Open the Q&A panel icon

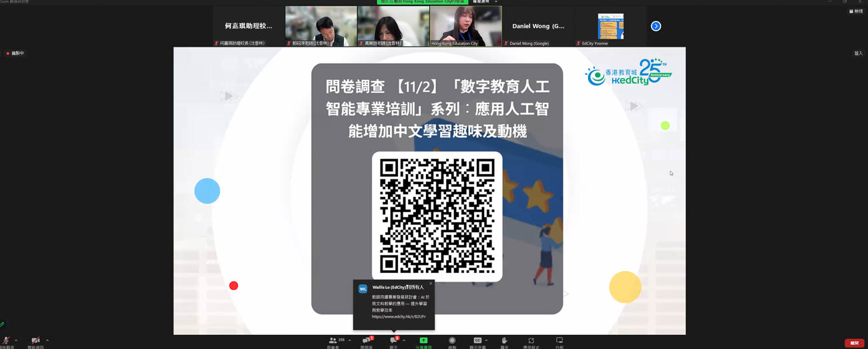(366, 341)
